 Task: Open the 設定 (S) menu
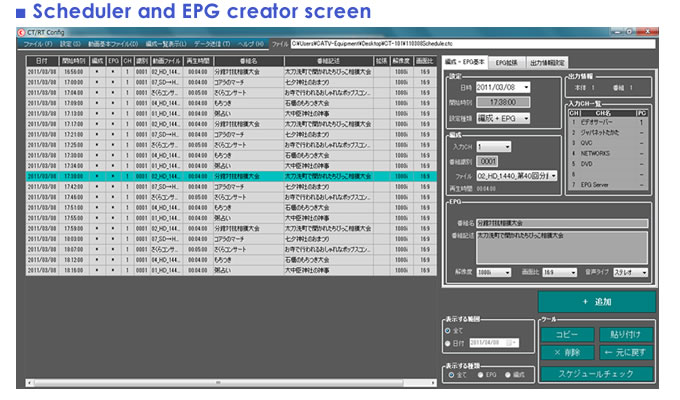click(x=70, y=44)
